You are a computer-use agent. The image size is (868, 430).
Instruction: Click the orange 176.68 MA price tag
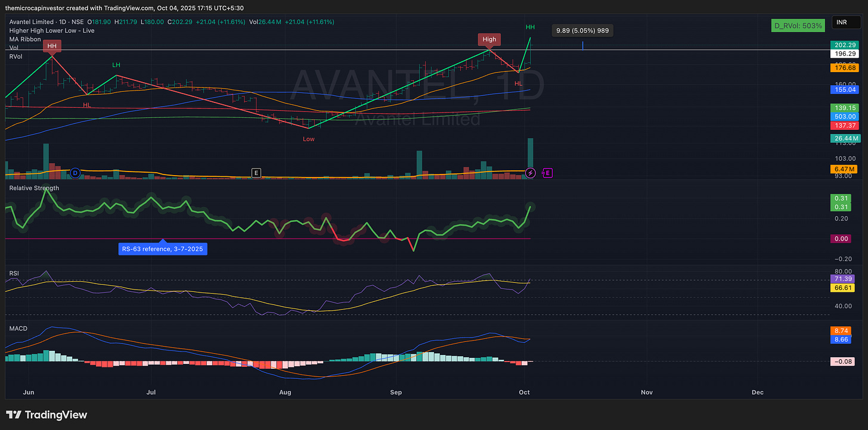[x=844, y=68]
